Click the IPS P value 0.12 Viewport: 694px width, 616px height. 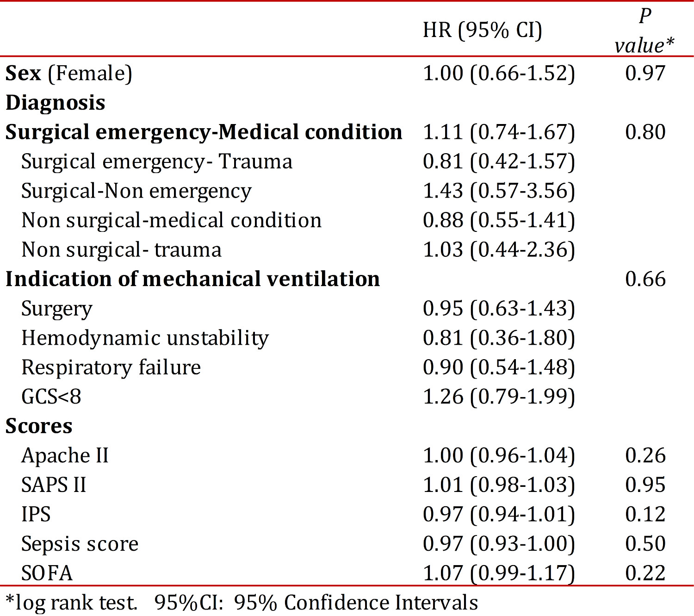pyautogui.click(x=645, y=515)
